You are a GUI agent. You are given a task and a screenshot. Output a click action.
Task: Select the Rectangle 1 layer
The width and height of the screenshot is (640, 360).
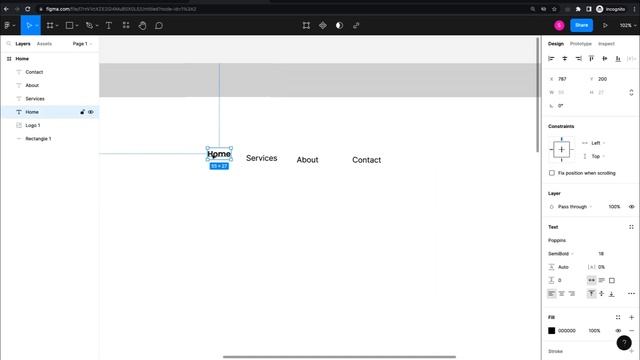coord(38,139)
